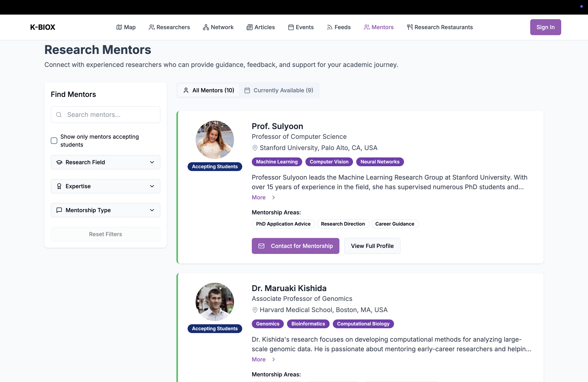Click the Map icon in navigation
This screenshot has width=588, height=382.
pyautogui.click(x=119, y=27)
